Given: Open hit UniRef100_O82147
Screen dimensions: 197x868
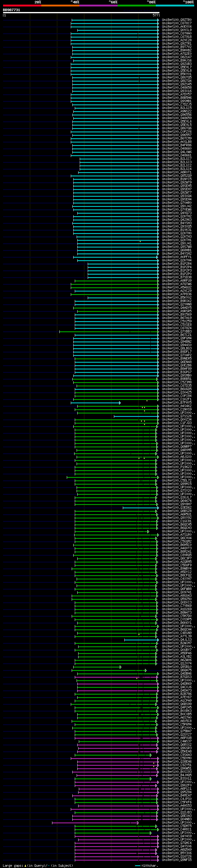Looking at the screenshot, I should (177, 57).
